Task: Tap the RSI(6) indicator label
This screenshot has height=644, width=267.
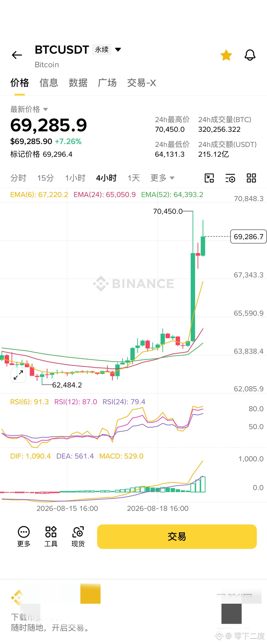Action: [29, 402]
